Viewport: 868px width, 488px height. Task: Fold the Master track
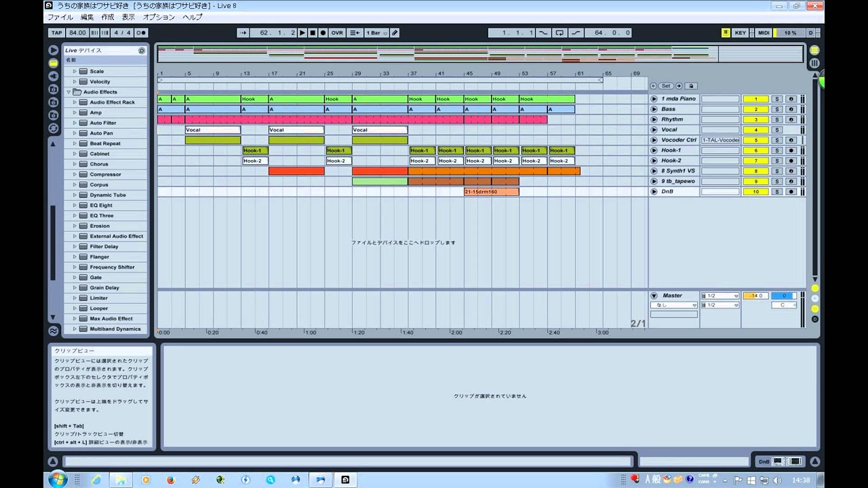pyautogui.click(x=654, y=296)
